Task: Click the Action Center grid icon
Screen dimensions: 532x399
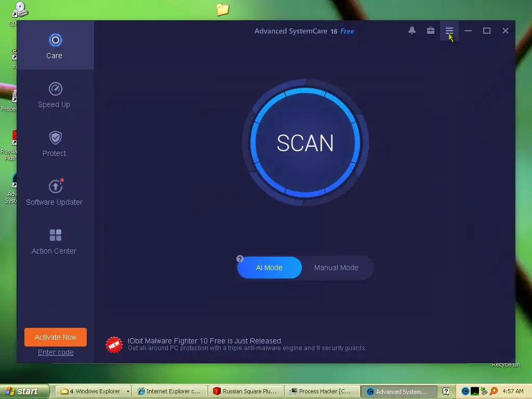Action: (x=55, y=235)
